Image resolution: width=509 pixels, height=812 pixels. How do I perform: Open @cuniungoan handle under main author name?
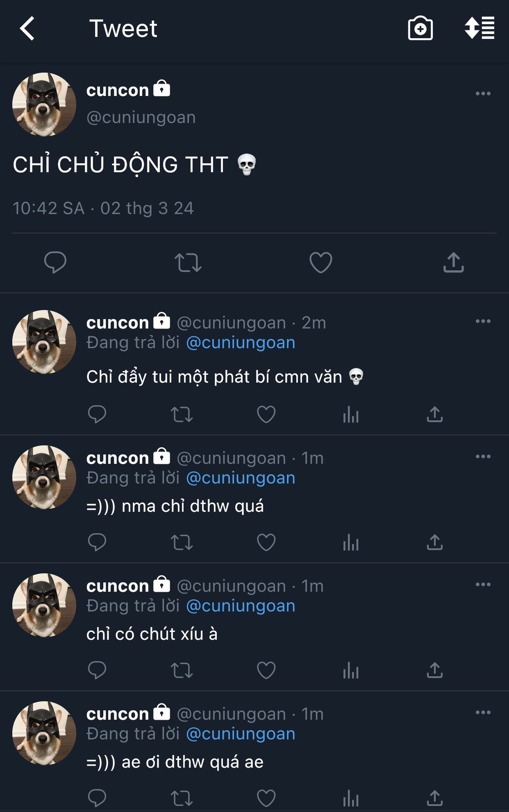pos(141,118)
